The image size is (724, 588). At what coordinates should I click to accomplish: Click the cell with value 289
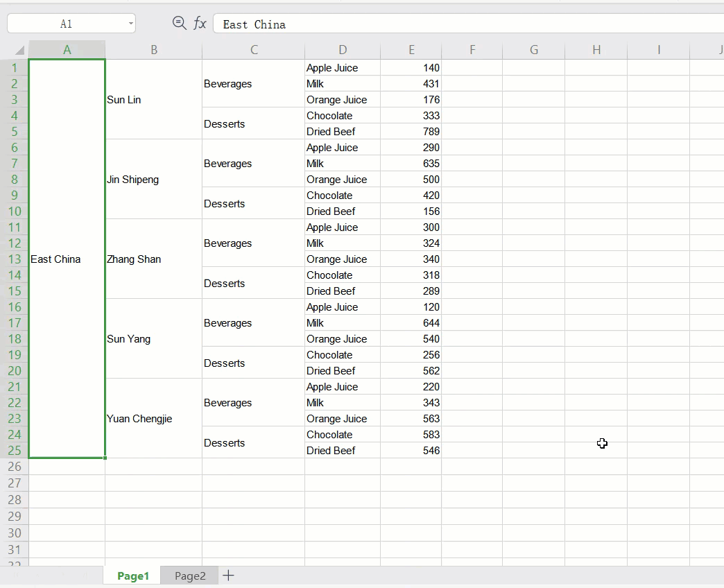pyautogui.click(x=411, y=291)
